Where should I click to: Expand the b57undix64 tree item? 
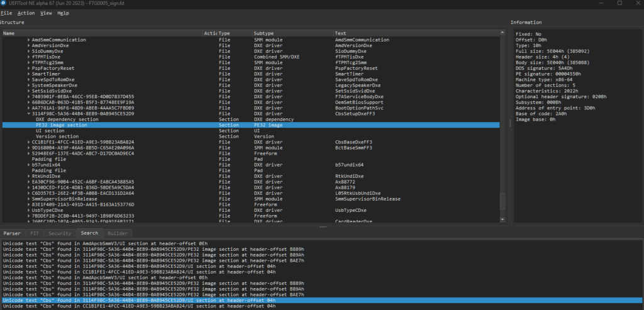point(29,165)
